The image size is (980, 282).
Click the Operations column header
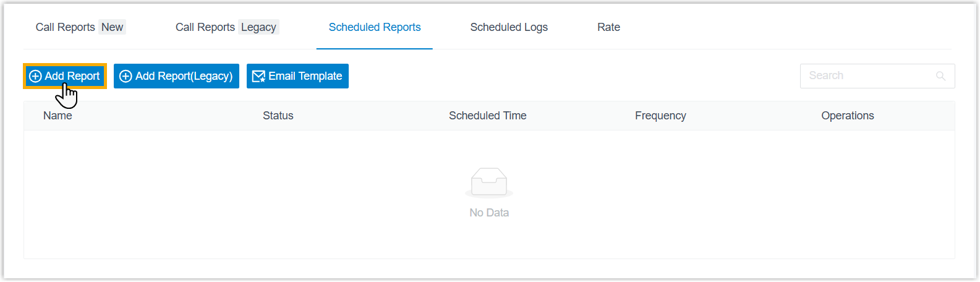(x=848, y=116)
